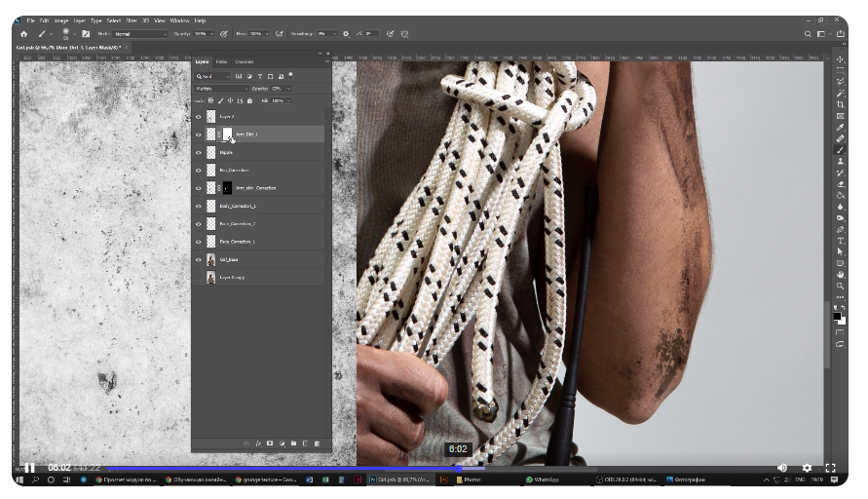Hide the Layer 2 layer
This screenshot has height=499, width=868.
[199, 116]
